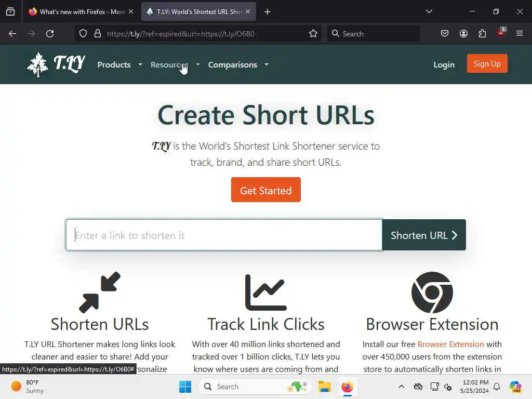Image resolution: width=532 pixels, height=399 pixels.
Task: Click the Get Started button
Action: click(265, 190)
